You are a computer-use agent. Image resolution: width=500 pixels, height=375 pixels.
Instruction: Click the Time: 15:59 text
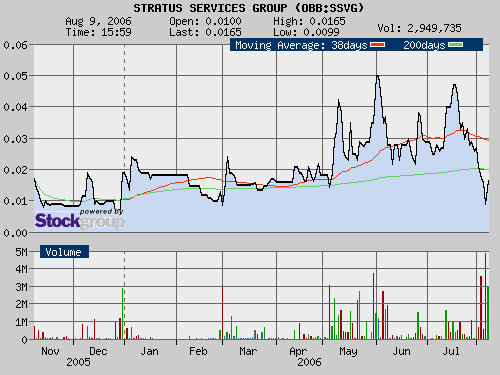(x=98, y=32)
